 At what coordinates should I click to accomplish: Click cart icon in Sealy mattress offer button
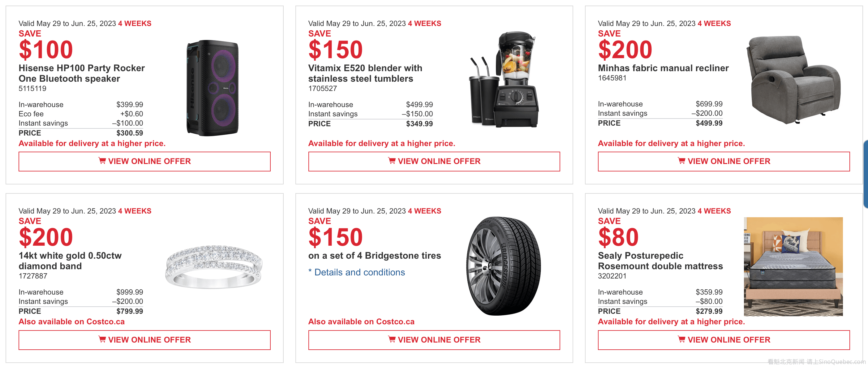pos(681,339)
